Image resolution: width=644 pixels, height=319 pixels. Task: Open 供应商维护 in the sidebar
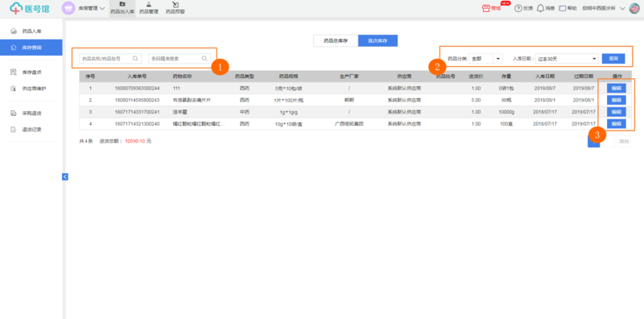pos(31,88)
